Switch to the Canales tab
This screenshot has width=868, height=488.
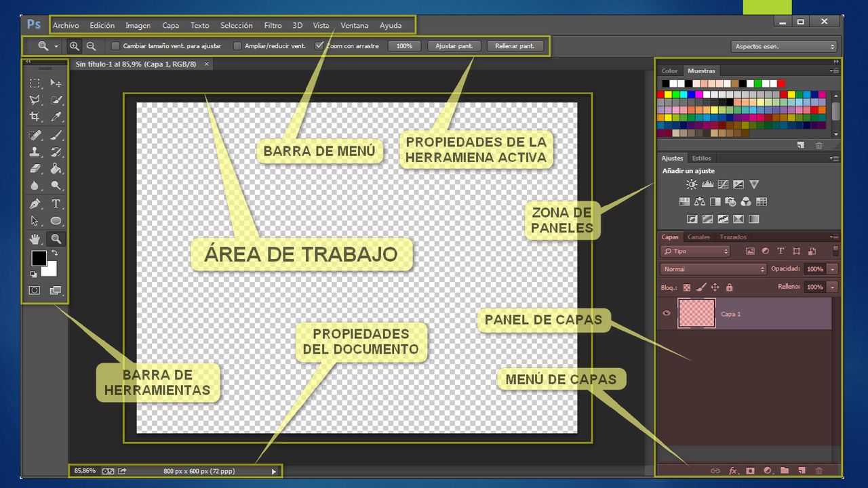[x=698, y=237]
